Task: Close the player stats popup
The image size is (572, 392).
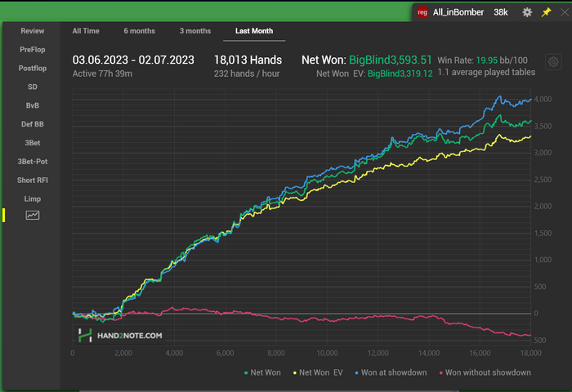Action: (565, 12)
